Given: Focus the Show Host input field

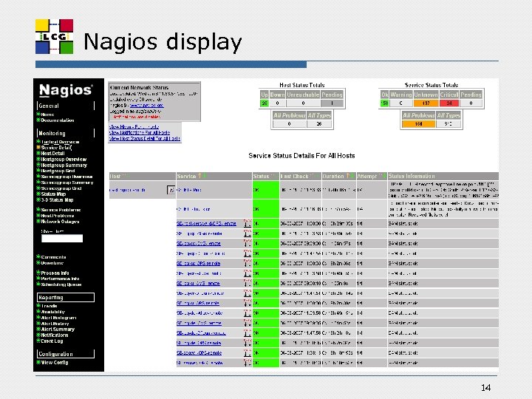Looking at the screenshot, I should click(x=62, y=239).
